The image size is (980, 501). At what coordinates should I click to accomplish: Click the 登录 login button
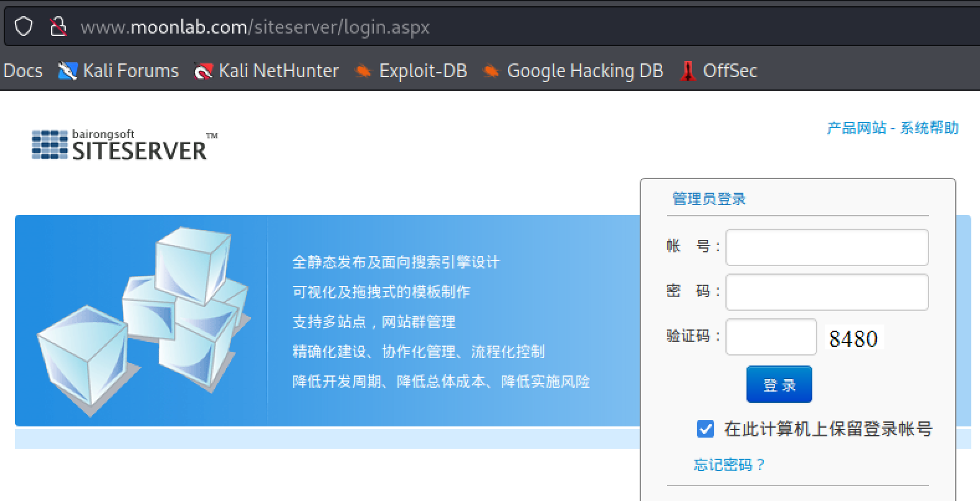pos(779,384)
